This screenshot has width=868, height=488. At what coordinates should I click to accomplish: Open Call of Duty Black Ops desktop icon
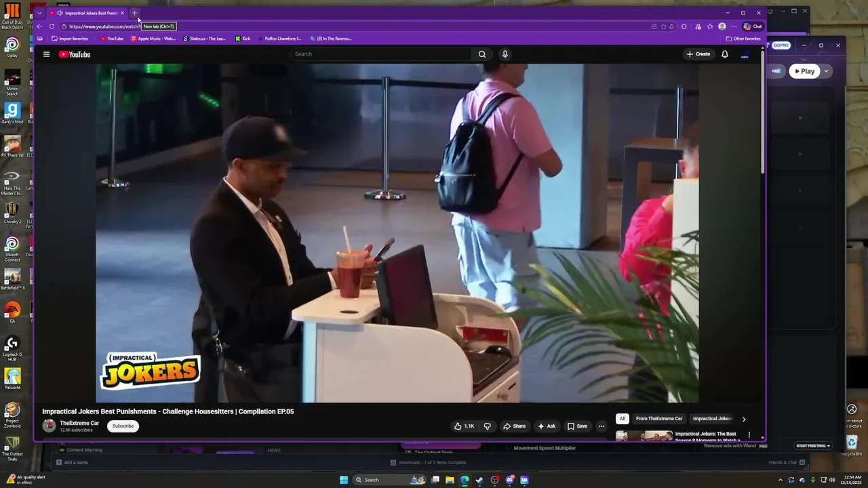12,16
